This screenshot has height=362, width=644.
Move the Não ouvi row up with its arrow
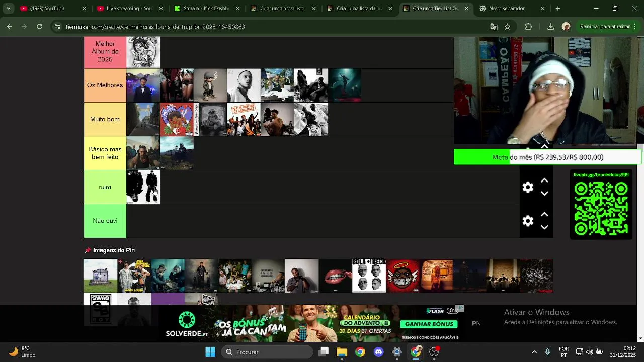[x=544, y=215]
